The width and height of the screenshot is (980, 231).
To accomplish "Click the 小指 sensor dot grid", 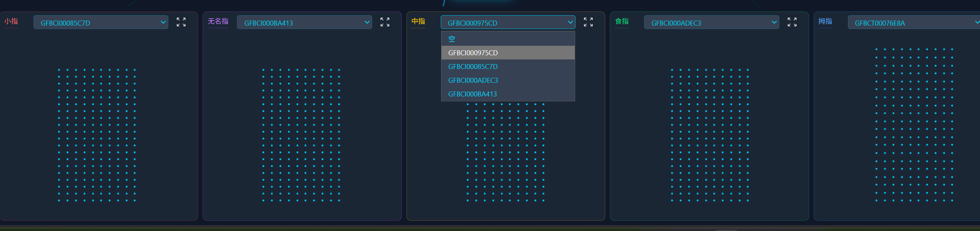I will [97, 135].
